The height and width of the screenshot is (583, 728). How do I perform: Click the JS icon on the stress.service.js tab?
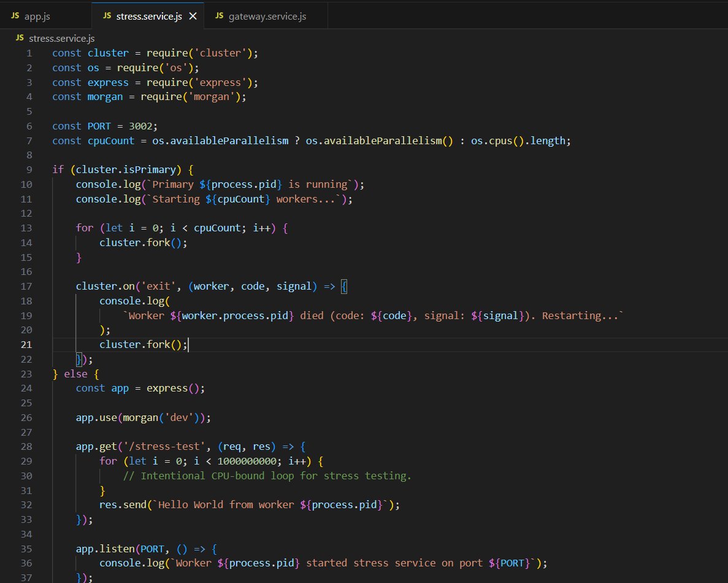[107, 16]
